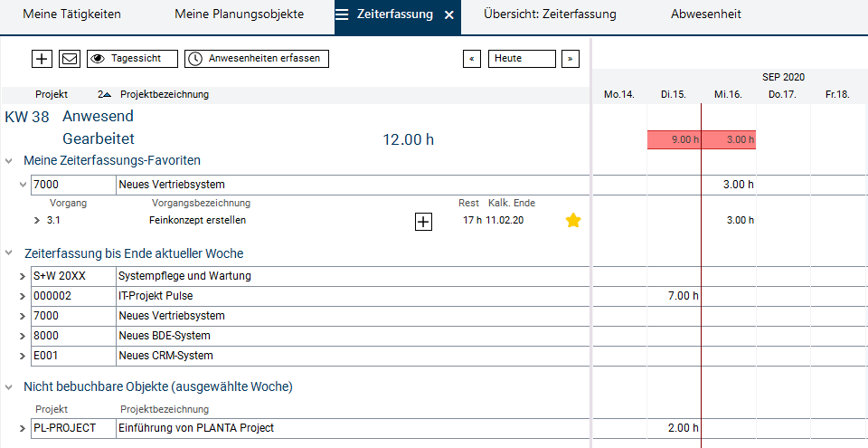The image size is (868, 448).
Task: Collapse Meine Zeiterfassungs-Favoriten section
Action: point(9,160)
